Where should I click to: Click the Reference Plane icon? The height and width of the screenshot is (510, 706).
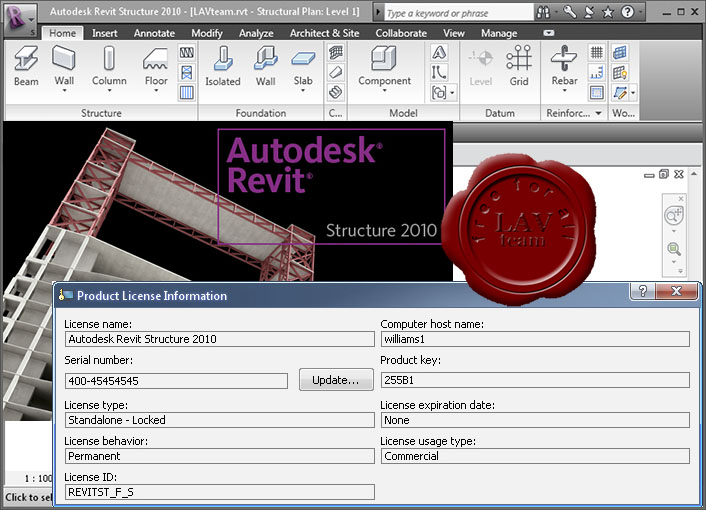pyautogui.click(x=620, y=93)
